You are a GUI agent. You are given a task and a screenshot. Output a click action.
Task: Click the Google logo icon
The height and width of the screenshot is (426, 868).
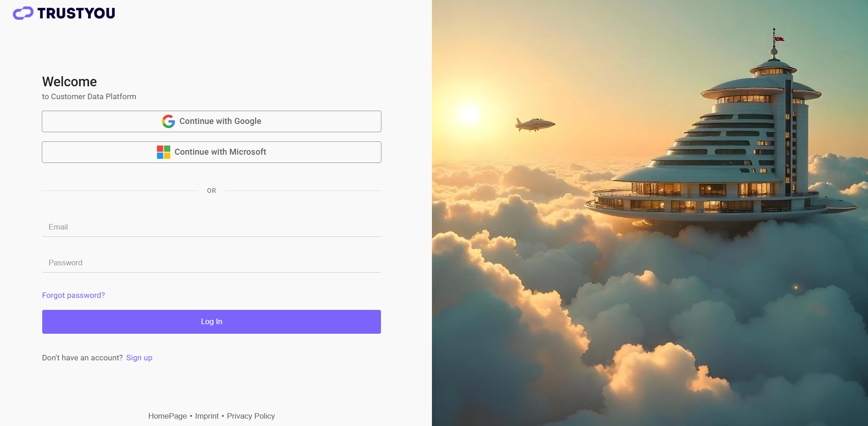pyautogui.click(x=168, y=121)
